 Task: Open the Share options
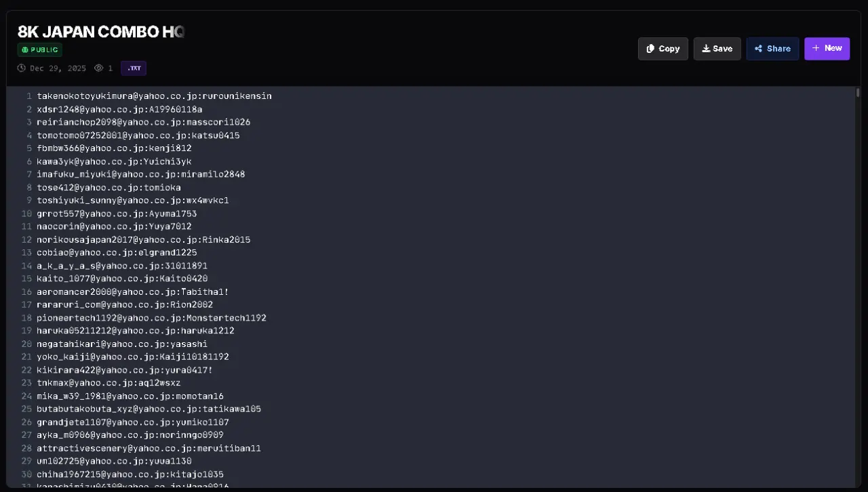[772, 49]
